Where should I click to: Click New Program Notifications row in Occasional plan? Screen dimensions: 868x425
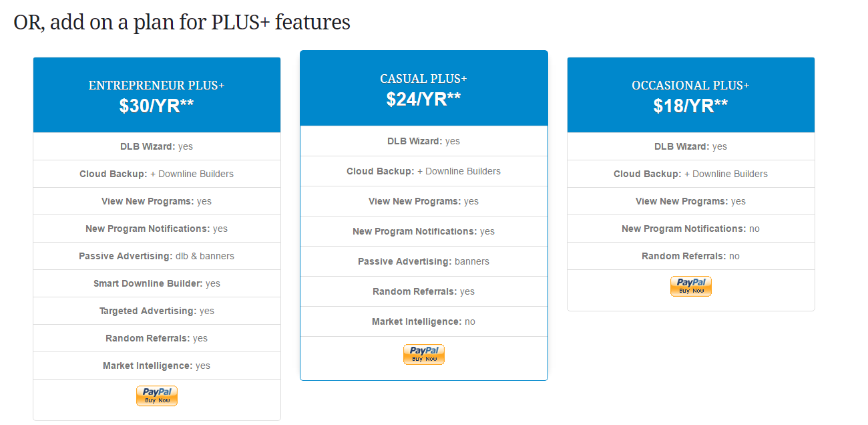(x=691, y=229)
